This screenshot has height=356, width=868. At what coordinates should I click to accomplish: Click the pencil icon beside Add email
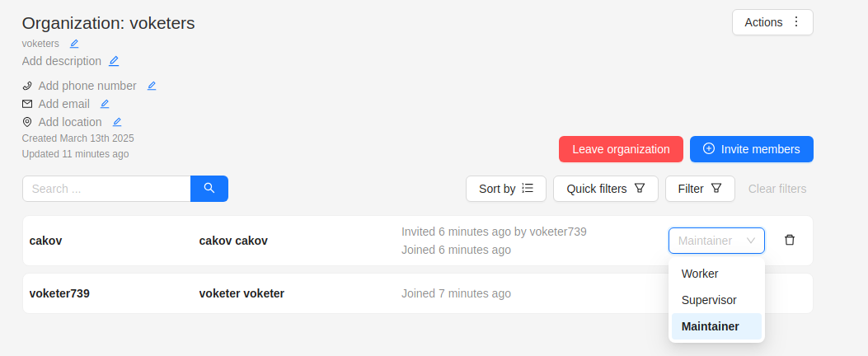pos(105,104)
